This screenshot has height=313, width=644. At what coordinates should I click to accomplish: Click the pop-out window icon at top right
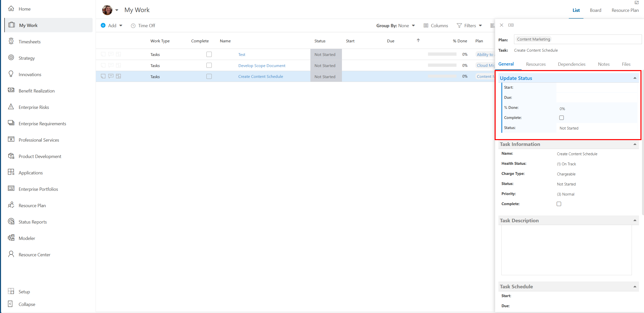[637, 3]
